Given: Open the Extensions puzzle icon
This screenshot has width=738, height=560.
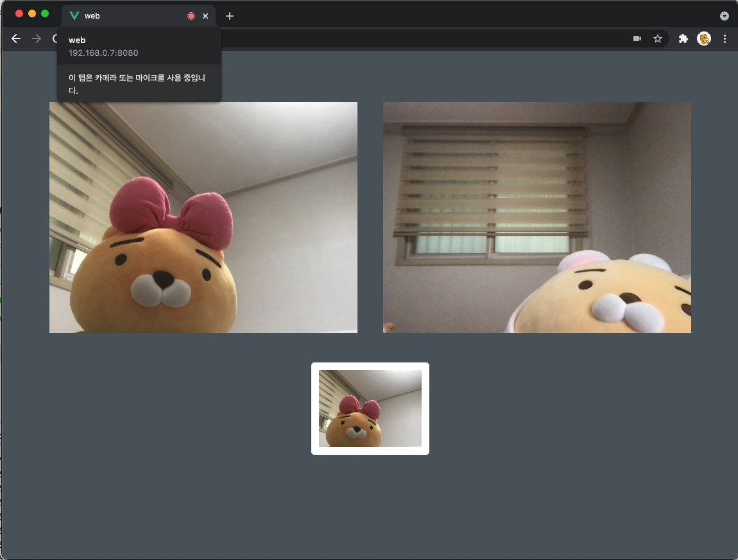Looking at the screenshot, I should click(x=683, y=38).
